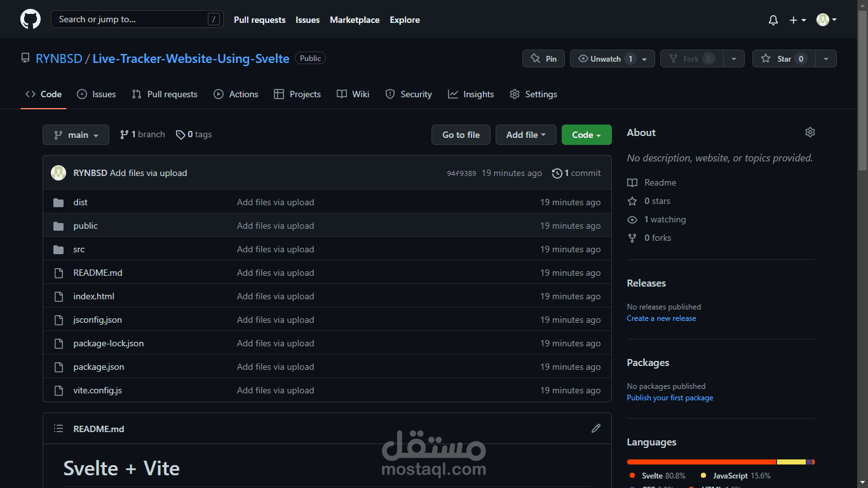Open GitHub home via the Octocat logo
The width and height of the screenshot is (868, 488).
[31, 19]
